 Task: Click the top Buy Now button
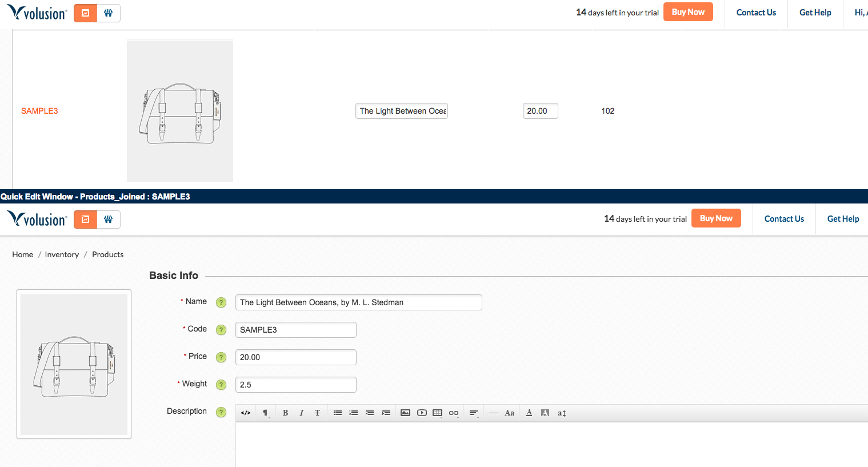point(688,12)
